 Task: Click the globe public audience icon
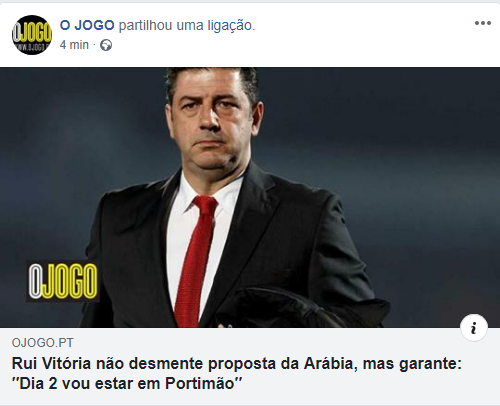[106, 45]
